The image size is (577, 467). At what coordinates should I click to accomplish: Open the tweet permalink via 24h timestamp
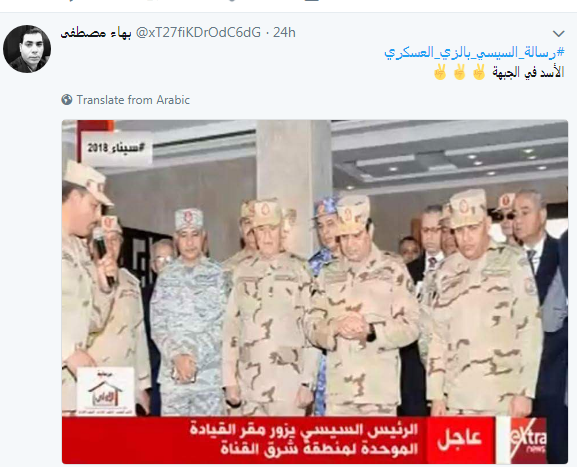tap(284, 33)
